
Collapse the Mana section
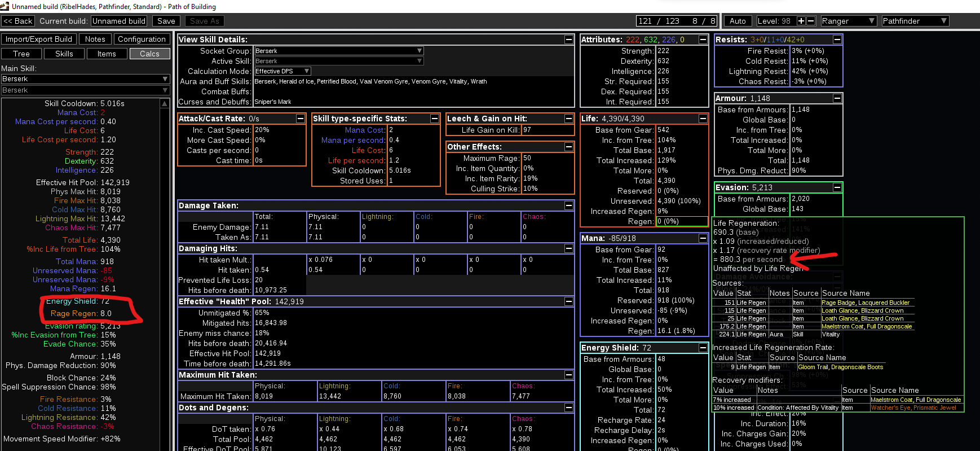(x=703, y=238)
